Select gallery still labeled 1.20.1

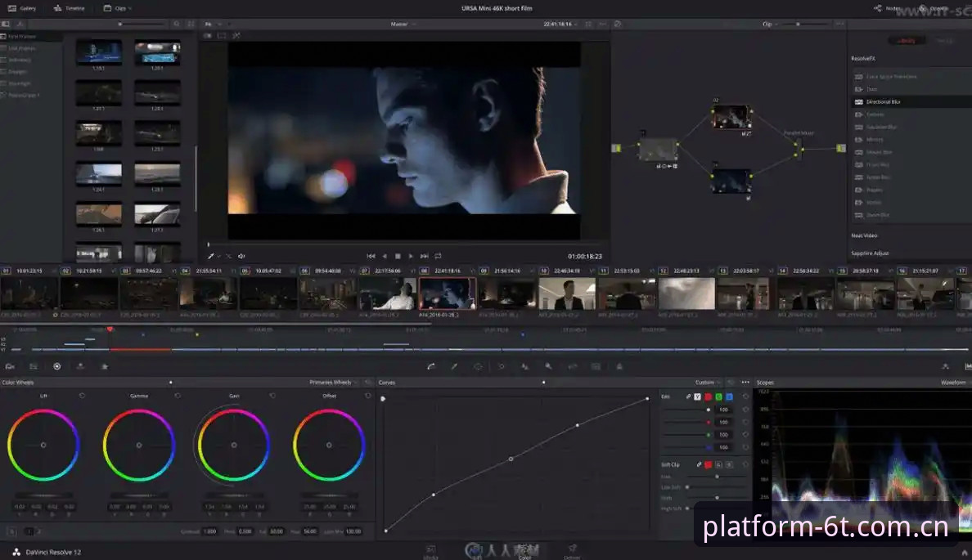click(x=157, y=52)
